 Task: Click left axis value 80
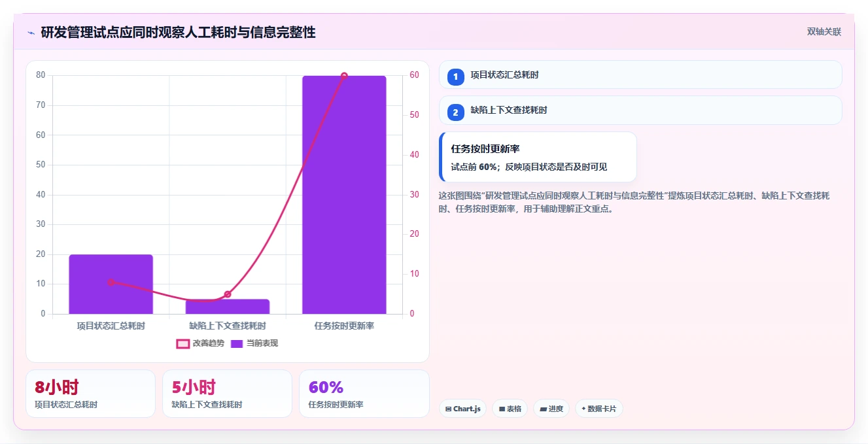pos(41,75)
